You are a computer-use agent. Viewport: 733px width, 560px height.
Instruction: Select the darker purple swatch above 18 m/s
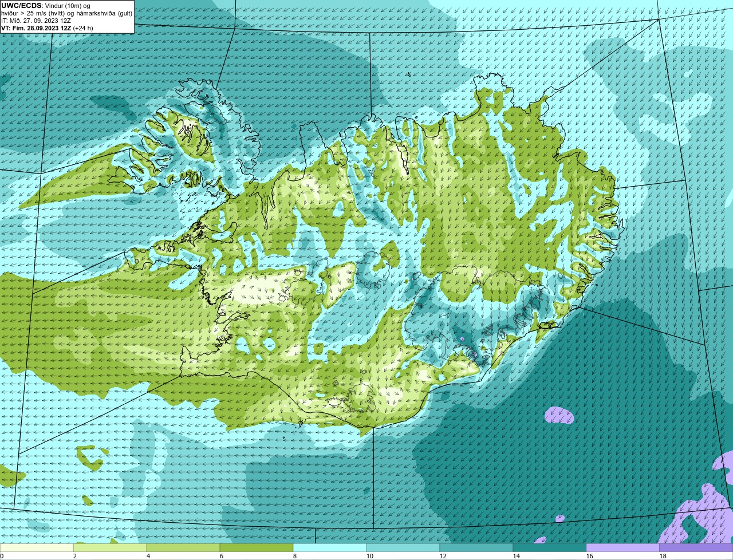[x=696, y=548]
